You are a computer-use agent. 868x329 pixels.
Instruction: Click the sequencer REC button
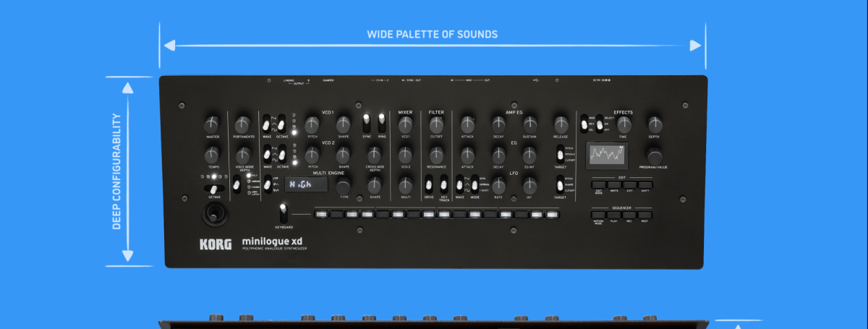[629, 215]
